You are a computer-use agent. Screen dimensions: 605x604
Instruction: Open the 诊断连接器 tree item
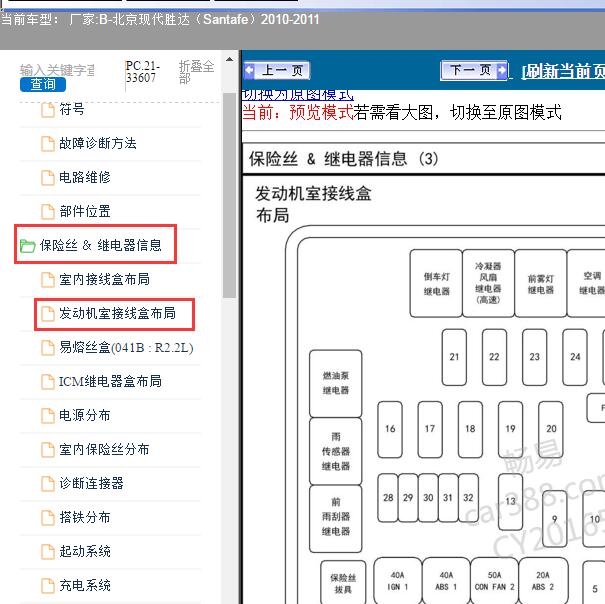91,483
